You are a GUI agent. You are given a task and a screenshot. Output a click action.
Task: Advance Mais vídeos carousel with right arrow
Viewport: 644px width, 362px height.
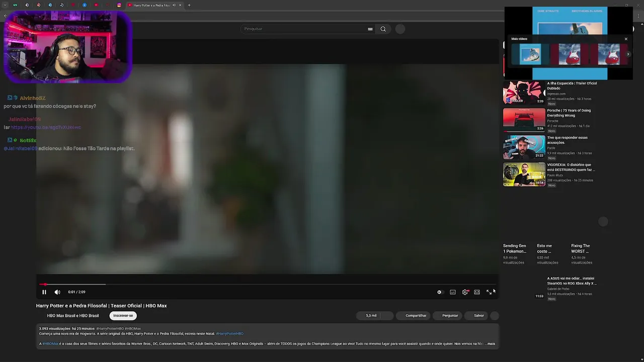pyautogui.click(x=628, y=54)
